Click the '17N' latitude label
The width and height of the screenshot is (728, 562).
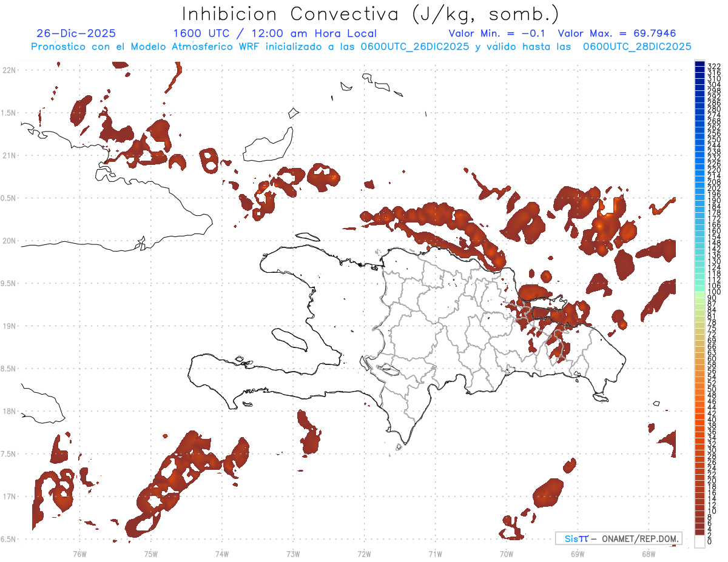pyautogui.click(x=8, y=497)
